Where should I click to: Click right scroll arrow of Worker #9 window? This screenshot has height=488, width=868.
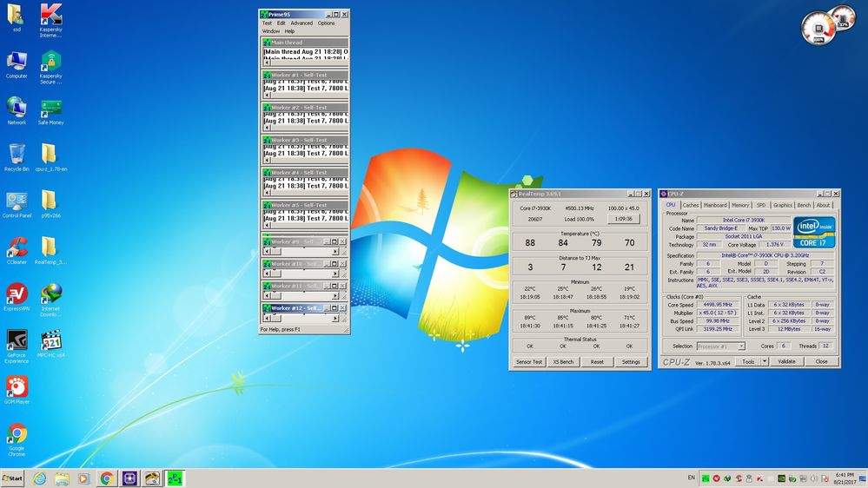[x=335, y=251]
